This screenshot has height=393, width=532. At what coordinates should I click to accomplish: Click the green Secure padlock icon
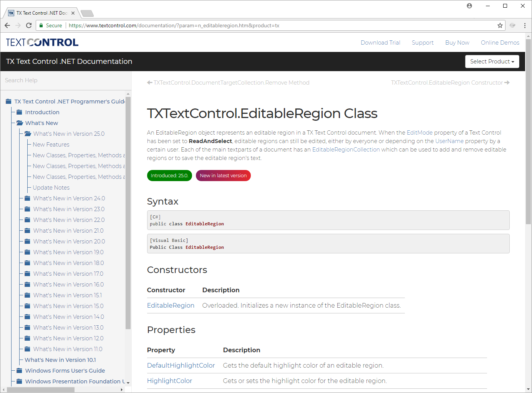coord(41,25)
